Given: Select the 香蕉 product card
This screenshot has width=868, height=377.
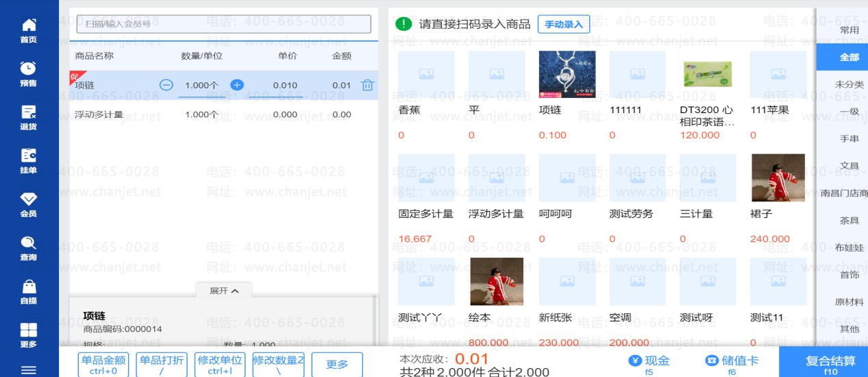Looking at the screenshot, I should coord(426,96).
